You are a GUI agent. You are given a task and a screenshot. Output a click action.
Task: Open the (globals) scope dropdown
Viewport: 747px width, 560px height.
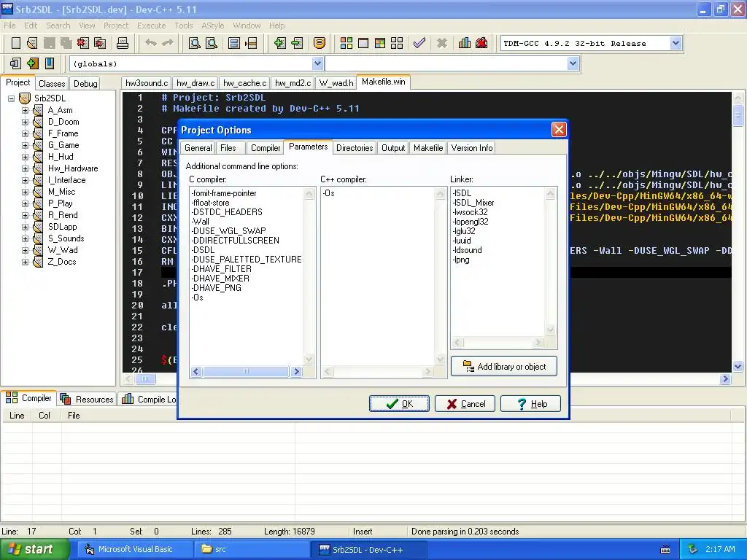318,63
